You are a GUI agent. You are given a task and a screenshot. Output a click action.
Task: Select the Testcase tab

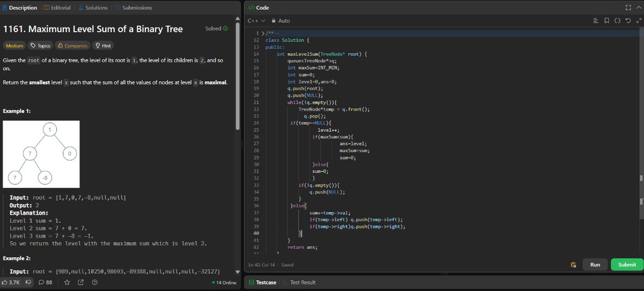pos(262,282)
